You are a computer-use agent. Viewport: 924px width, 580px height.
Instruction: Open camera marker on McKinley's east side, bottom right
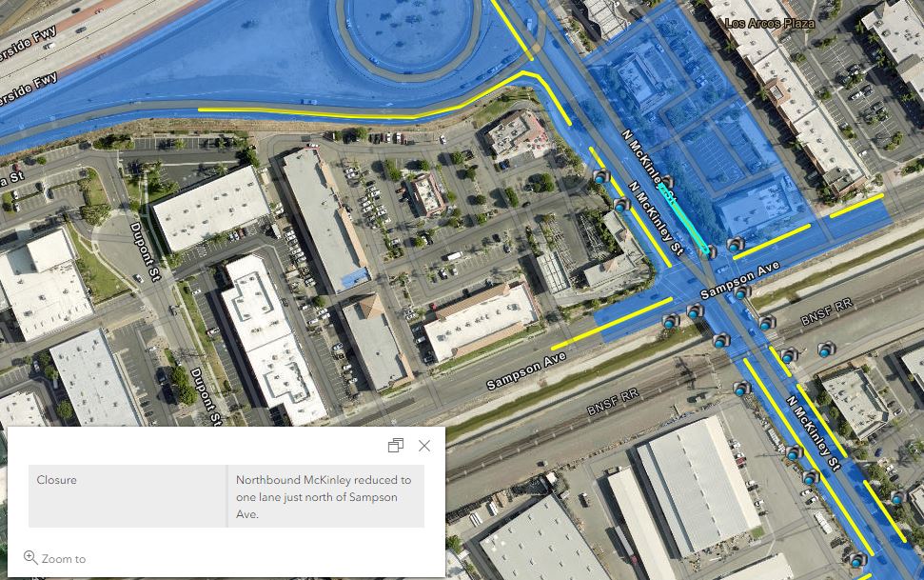897,497
